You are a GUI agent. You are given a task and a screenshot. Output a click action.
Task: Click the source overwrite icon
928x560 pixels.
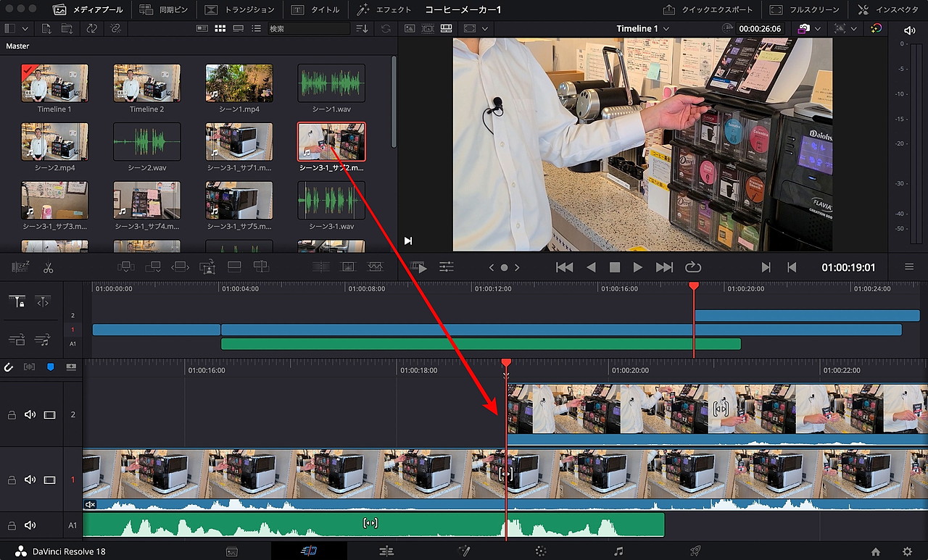pos(261,267)
